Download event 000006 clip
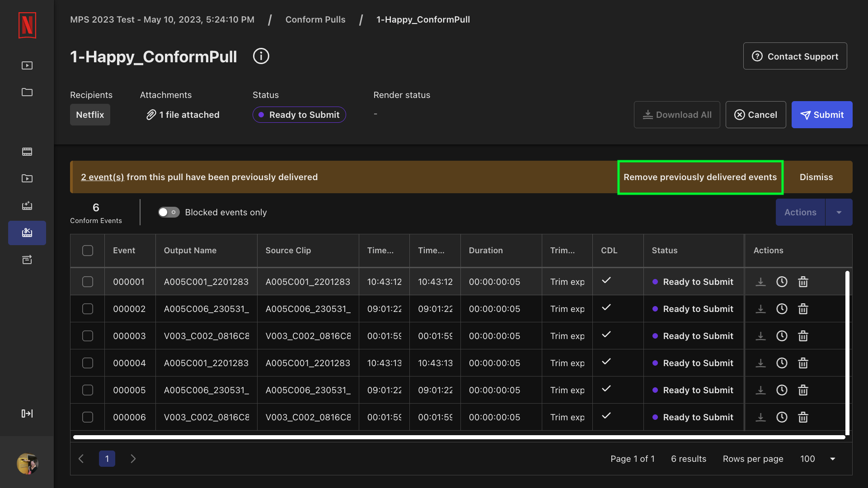Image resolution: width=868 pixels, height=488 pixels. [761, 417]
